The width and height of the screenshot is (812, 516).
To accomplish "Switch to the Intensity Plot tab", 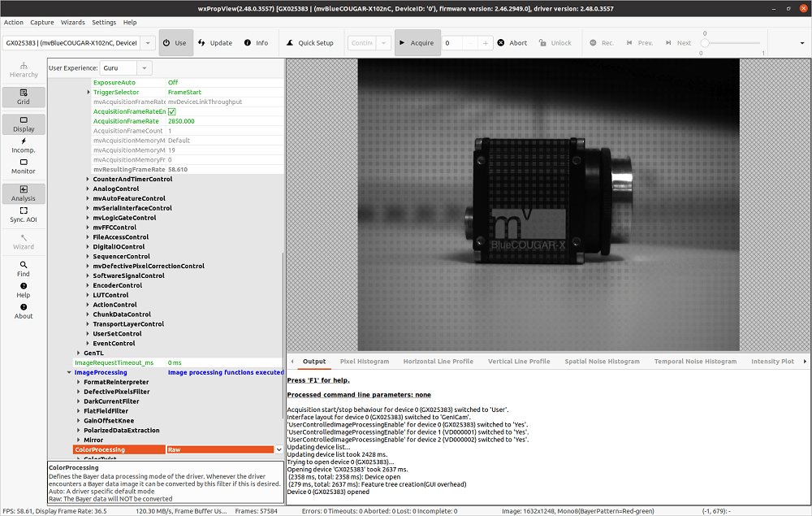I will (x=772, y=362).
